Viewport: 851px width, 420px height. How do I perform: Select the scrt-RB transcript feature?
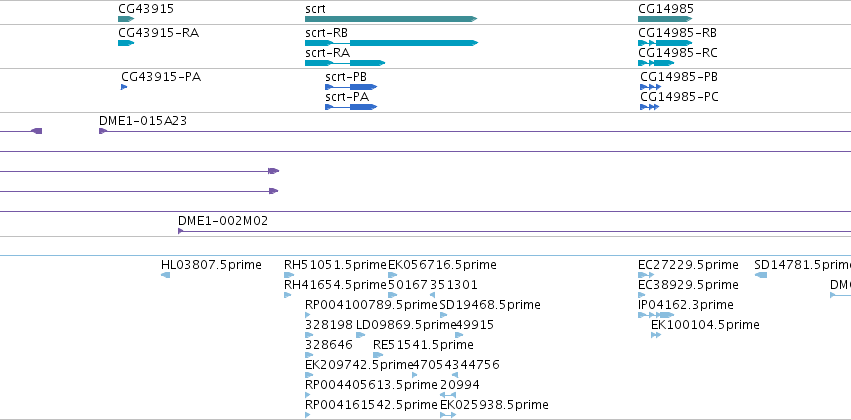[391, 43]
